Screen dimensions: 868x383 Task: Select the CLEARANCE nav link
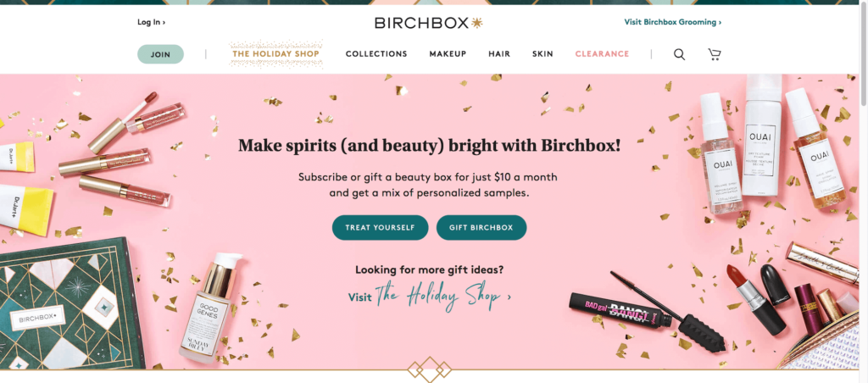tap(603, 53)
